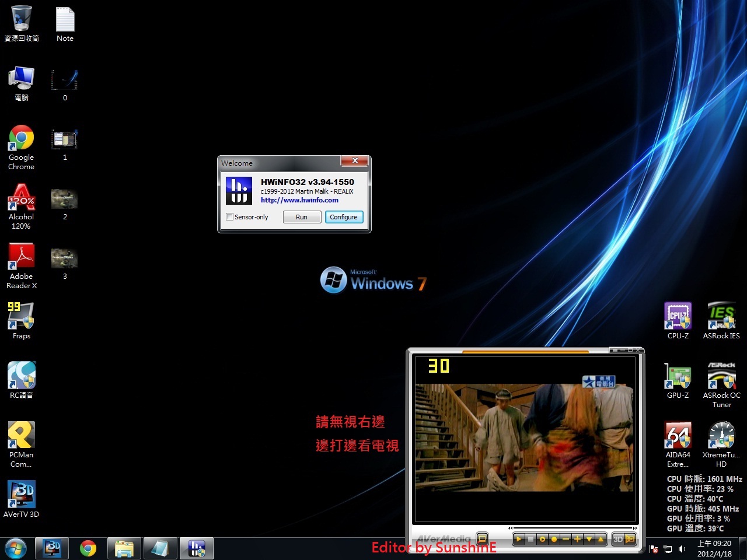Open the Action Center flag in tray
Screen dimensions: 747x560
point(654,549)
